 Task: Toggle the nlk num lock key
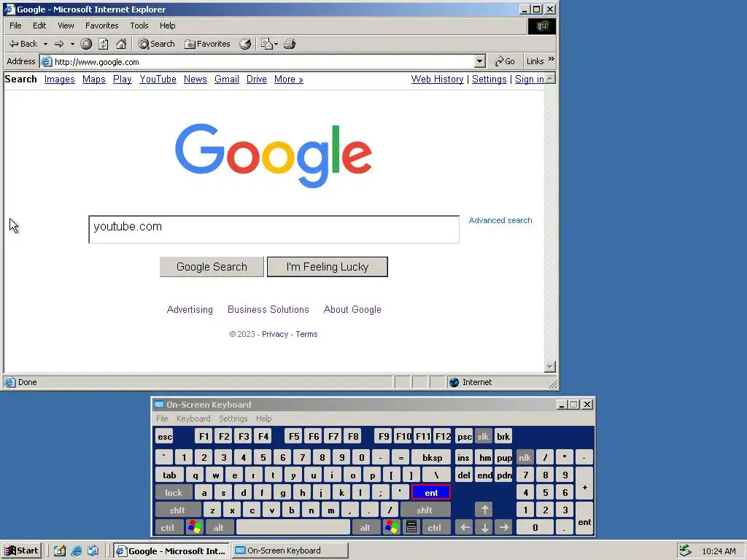point(525,458)
